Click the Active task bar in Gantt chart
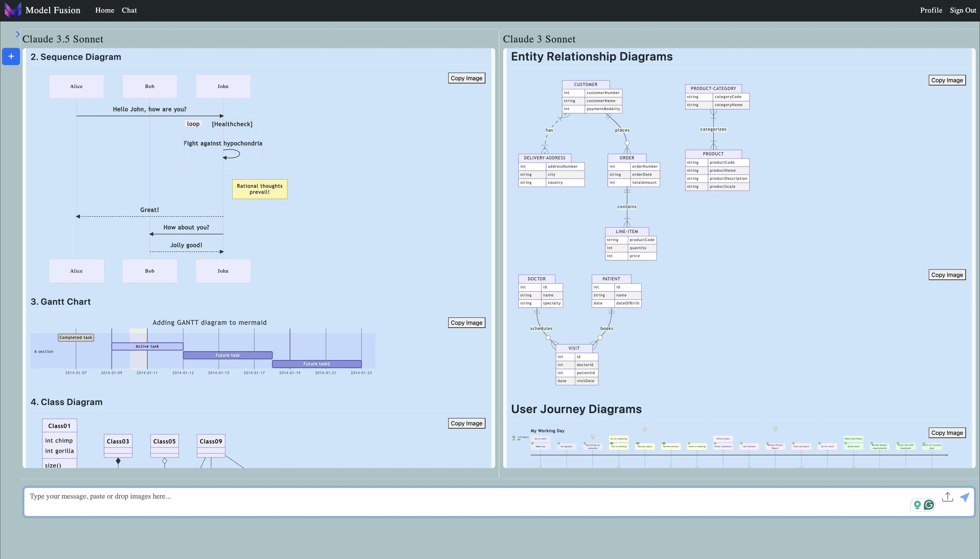980x559 pixels. click(x=147, y=346)
